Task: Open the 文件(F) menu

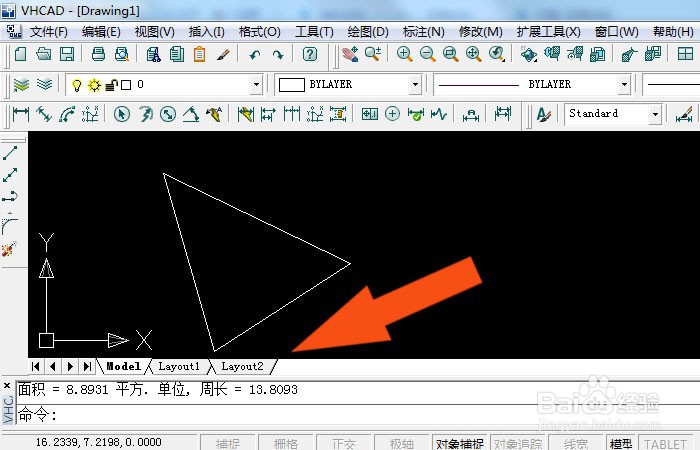Action: [48, 32]
